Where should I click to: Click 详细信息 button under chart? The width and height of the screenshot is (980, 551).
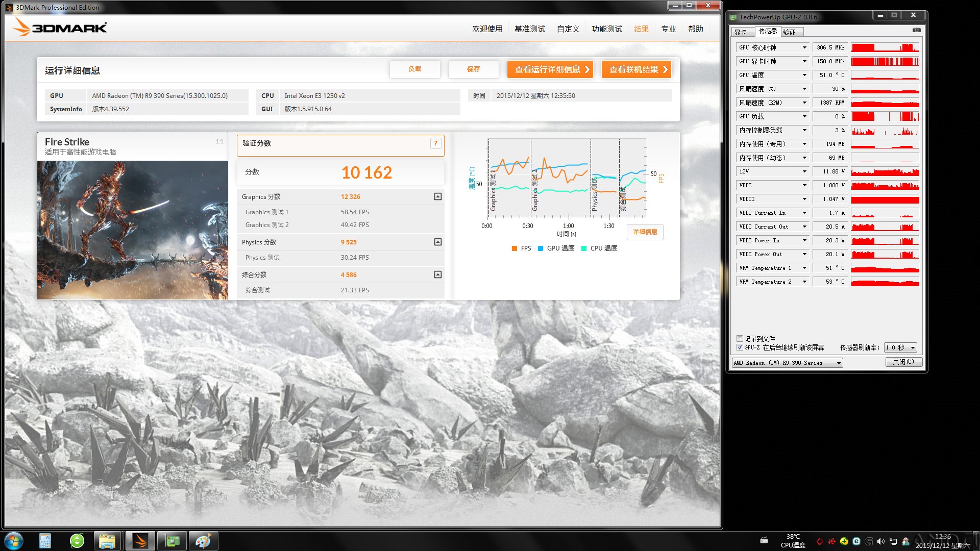(x=645, y=232)
